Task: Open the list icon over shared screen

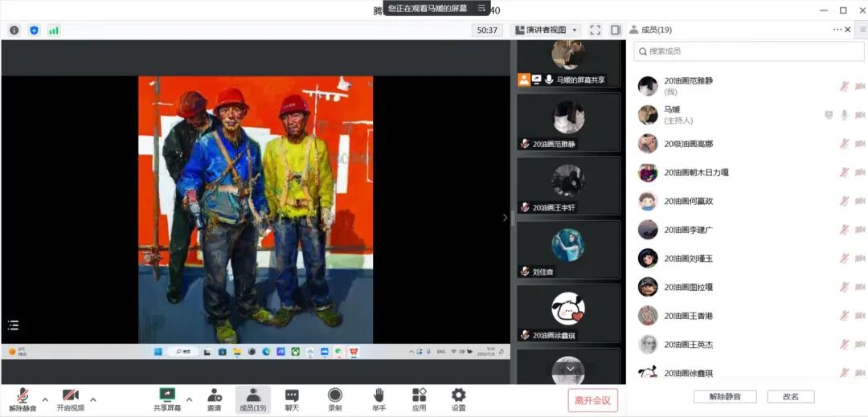Action: click(14, 325)
